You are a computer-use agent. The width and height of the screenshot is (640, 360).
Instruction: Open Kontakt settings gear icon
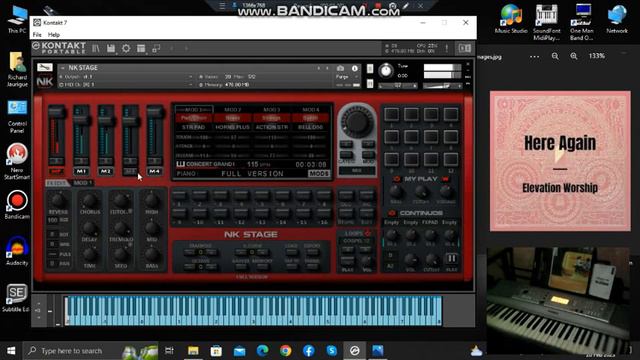(x=126, y=49)
